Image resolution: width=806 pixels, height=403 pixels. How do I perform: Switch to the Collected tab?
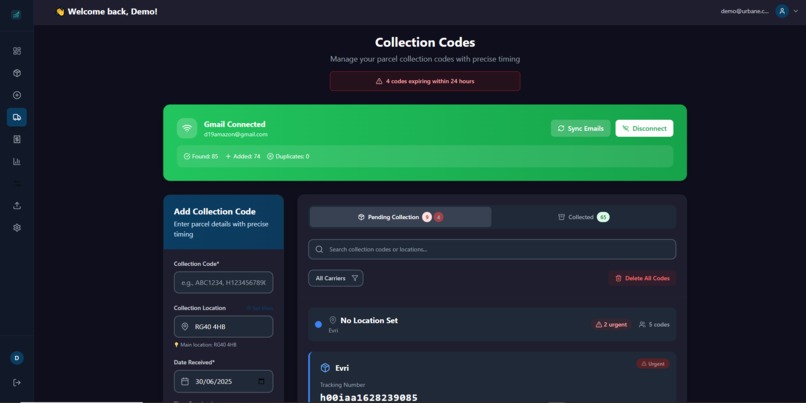point(583,217)
